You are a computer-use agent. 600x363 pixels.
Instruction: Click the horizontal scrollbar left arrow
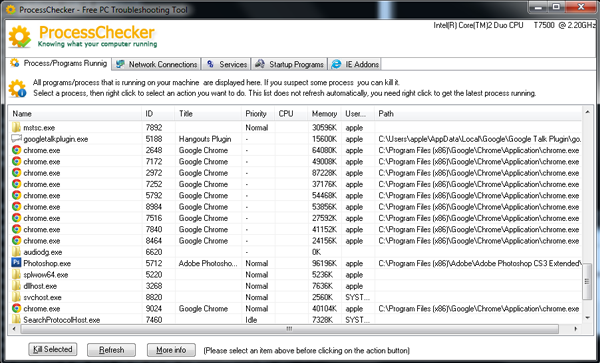tap(14, 329)
